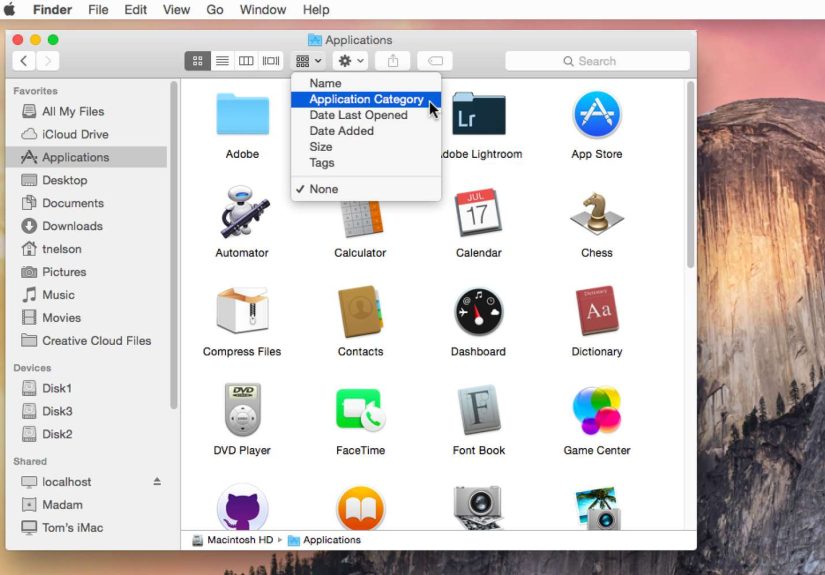Open tnelson home folder in sidebar

pyautogui.click(x=87, y=249)
